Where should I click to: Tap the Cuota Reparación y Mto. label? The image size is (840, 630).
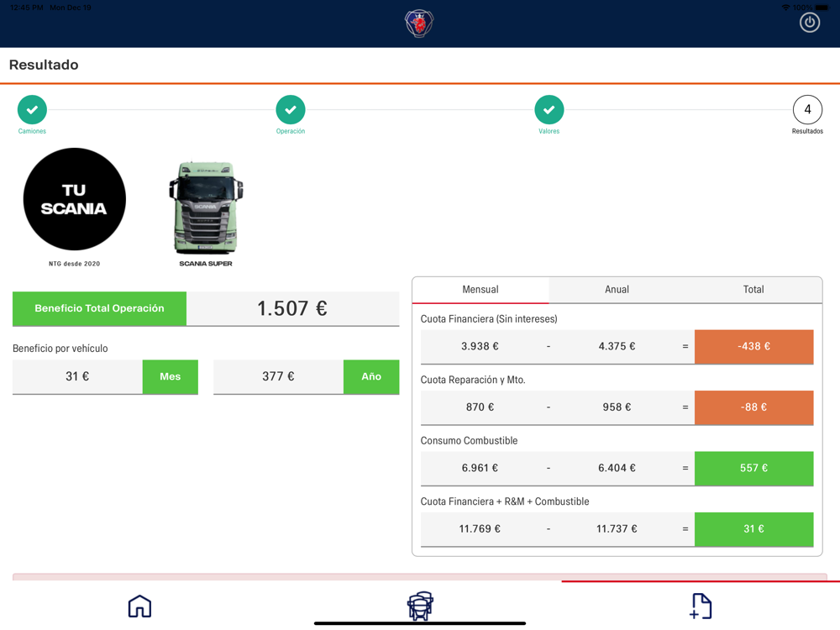click(472, 380)
